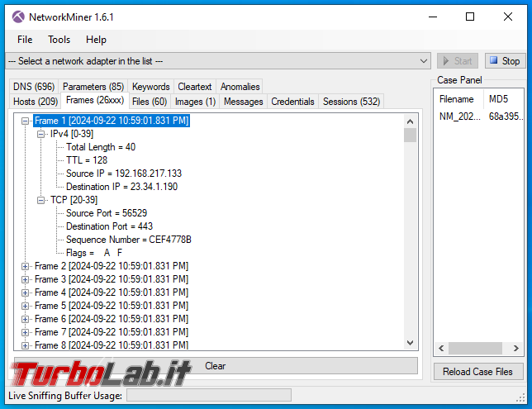This screenshot has height=409, width=532.
Task: Select the TCP [20-39] row
Action: pyautogui.click(x=74, y=200)
